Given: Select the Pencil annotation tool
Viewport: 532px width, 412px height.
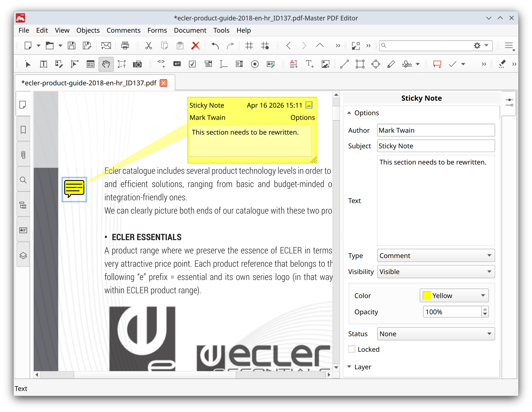Looking at the screenshot, I should point(392,64).
